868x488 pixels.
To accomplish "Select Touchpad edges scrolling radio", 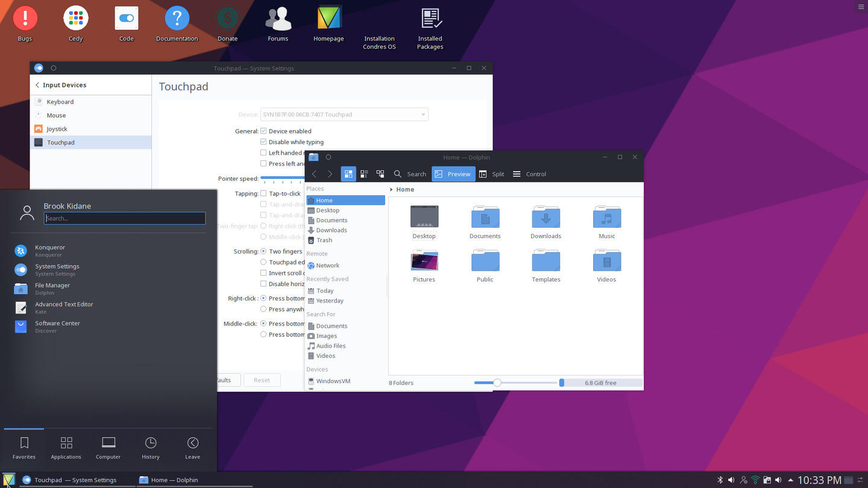I will [263, 262].
